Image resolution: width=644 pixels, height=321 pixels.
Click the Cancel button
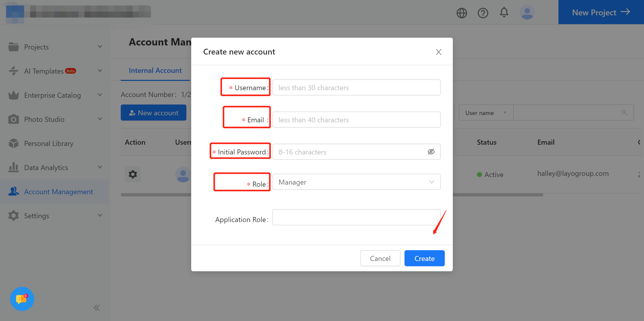point(380,258)
